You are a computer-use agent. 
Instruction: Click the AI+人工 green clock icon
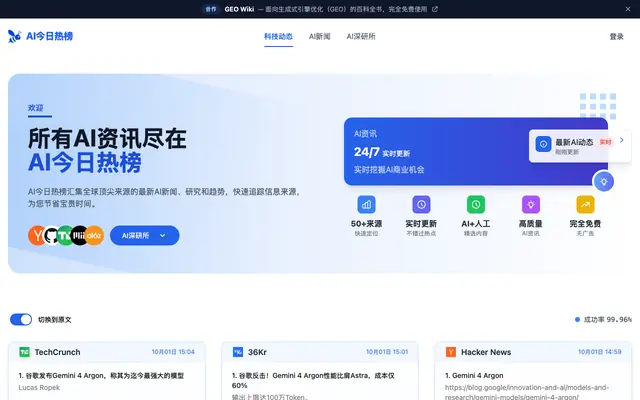coord(476,204)
